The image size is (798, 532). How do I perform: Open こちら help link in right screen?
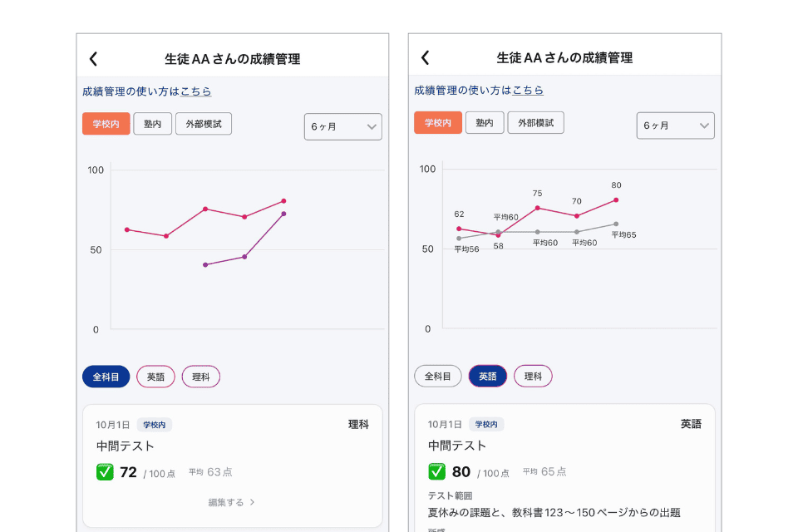528,90
